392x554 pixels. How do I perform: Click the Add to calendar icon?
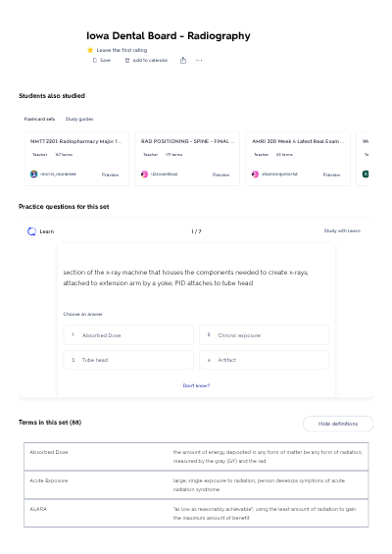[127, 61]
